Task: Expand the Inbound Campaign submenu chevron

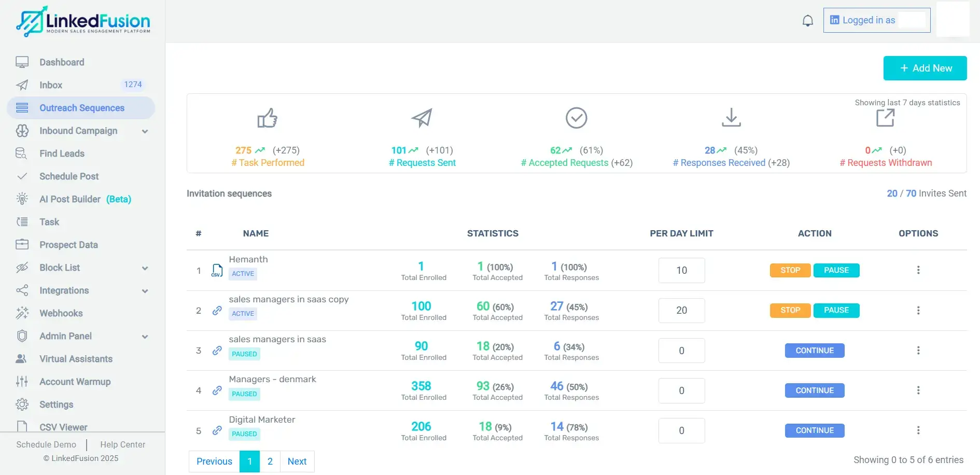Action: (x=145, y=131)
